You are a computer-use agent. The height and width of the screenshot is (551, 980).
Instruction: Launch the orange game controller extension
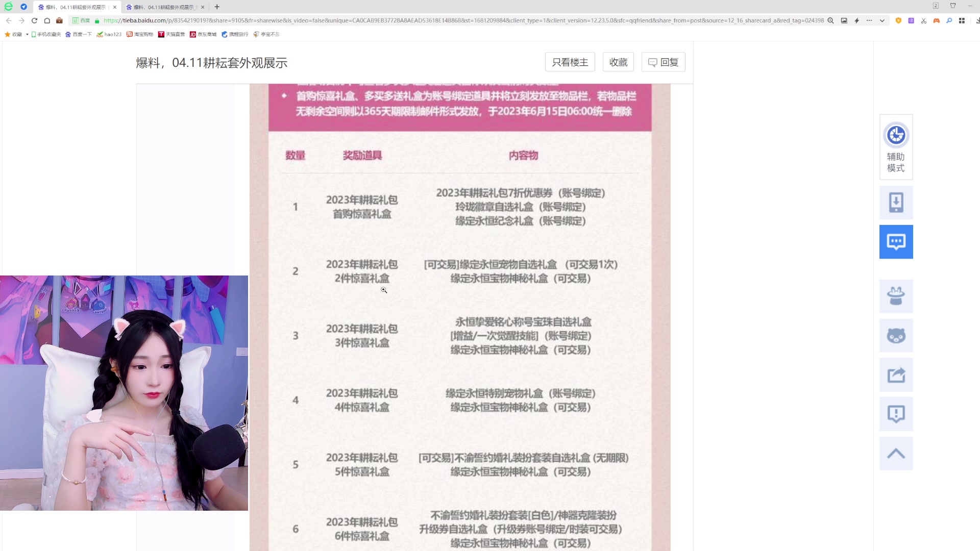936,21
